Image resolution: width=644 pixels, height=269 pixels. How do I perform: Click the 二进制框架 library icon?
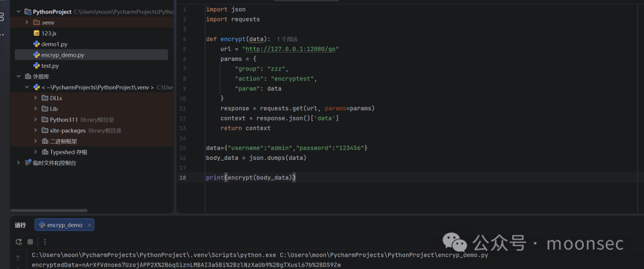click(45, 141)
